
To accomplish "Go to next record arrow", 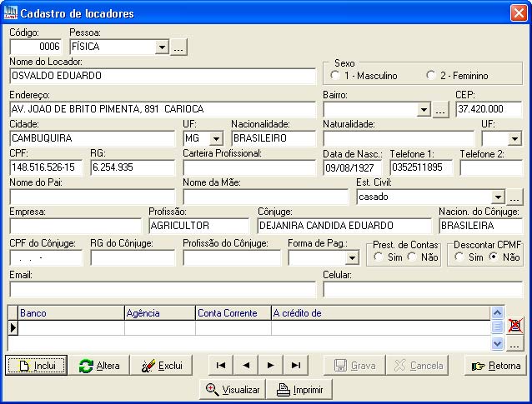I will pyautogui.click(x=270, y=366).
